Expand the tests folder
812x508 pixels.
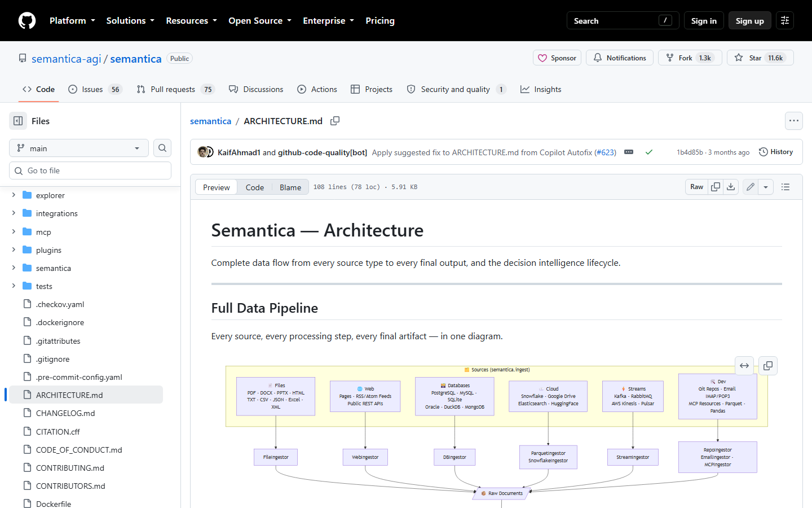click(x=14, y=286)
